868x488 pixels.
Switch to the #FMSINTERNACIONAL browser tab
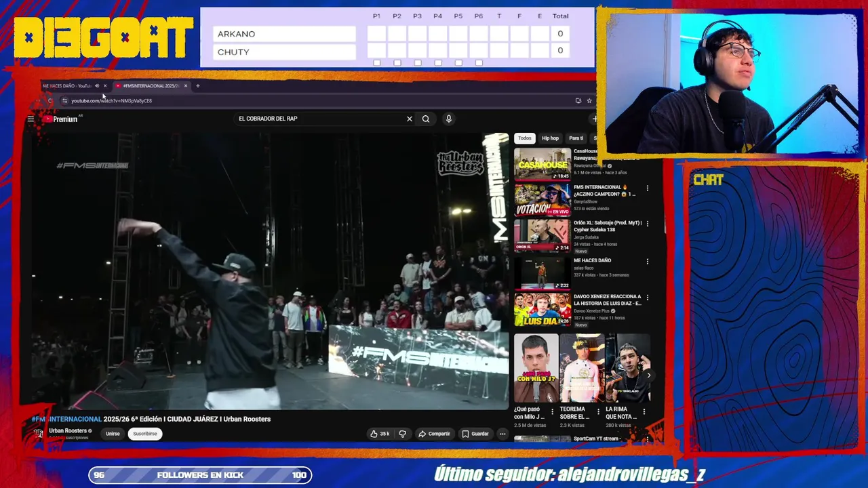click(151, 86)
